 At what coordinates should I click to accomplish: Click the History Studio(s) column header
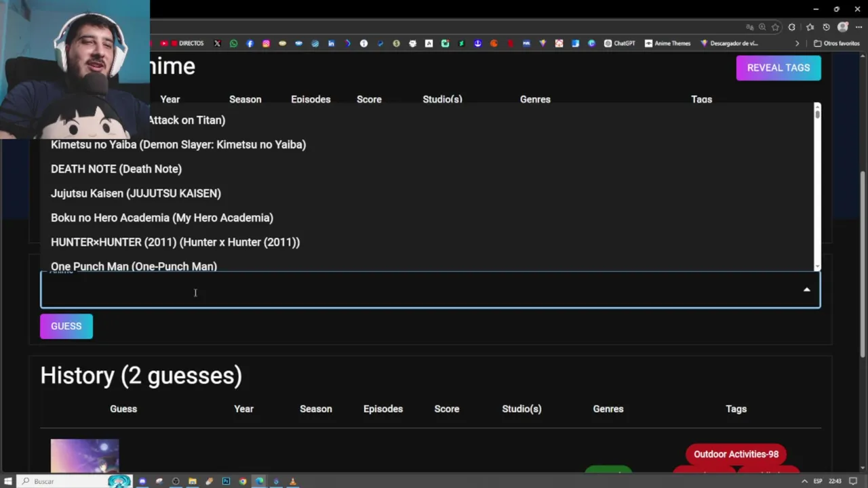(x=521, y=409)
